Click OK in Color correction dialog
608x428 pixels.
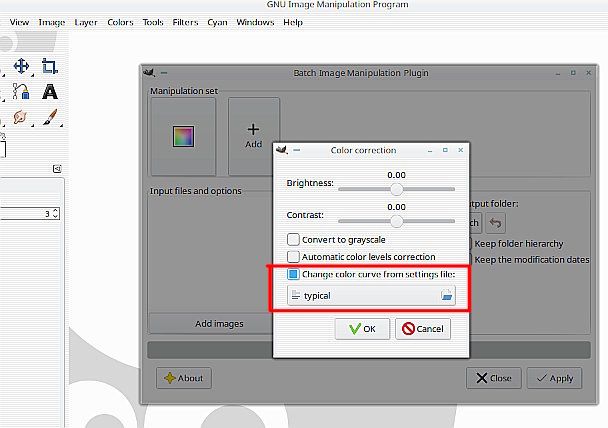point(362,329)
